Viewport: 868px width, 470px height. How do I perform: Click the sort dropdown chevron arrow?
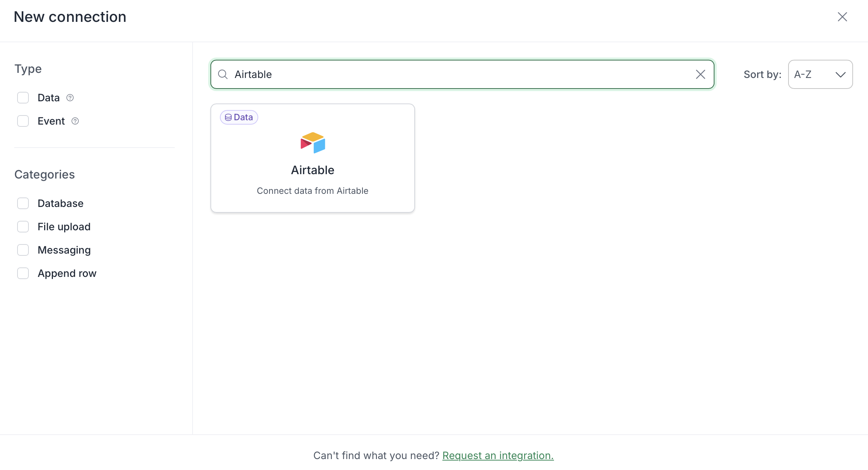[840, 75]
